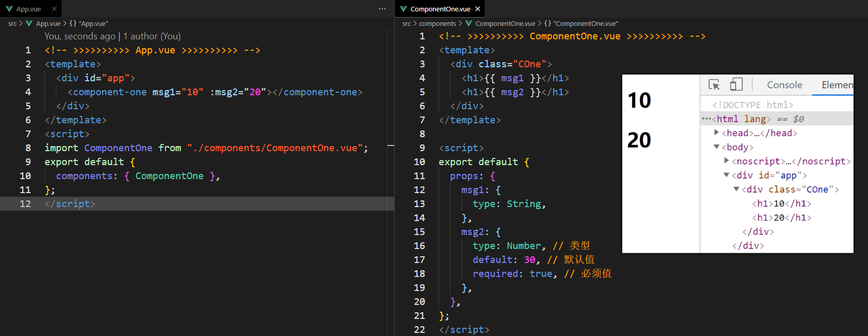This screenshot has height=336, width=868.
Task: Close the App.vue editor tab
Action: [x=54, y=9]
